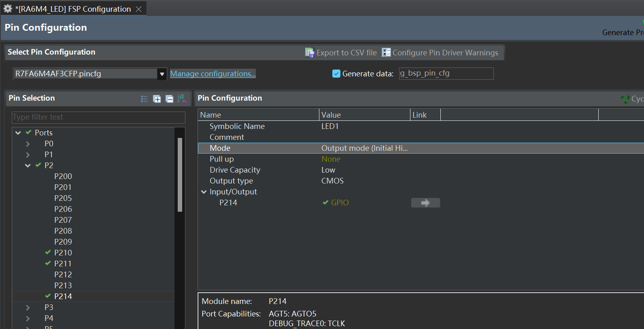Select pin P205 in the tree

(63, 198)
